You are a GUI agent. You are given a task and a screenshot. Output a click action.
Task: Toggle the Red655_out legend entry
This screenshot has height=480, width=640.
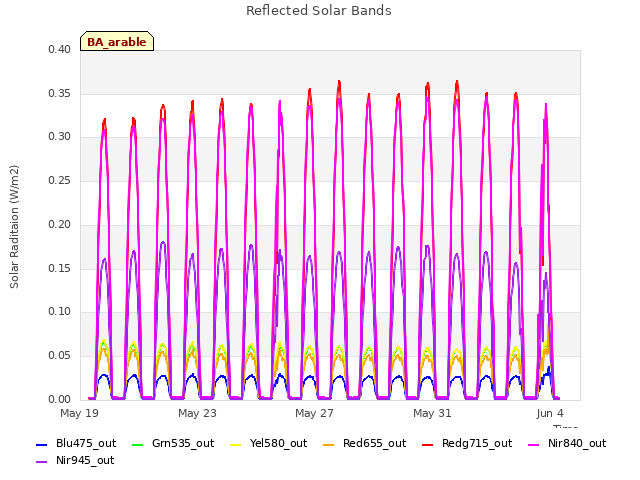click(364, 443)
